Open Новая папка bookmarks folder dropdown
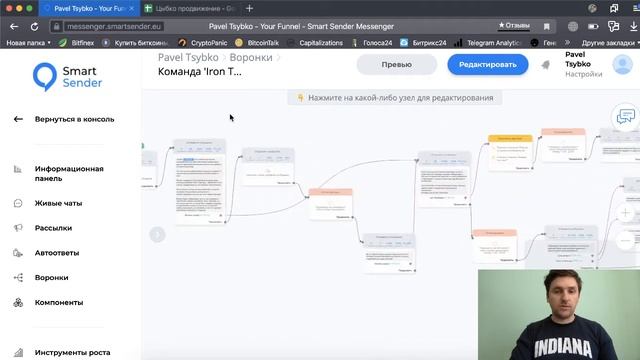This screenshot has width=640, height=360. pos(29,42)
